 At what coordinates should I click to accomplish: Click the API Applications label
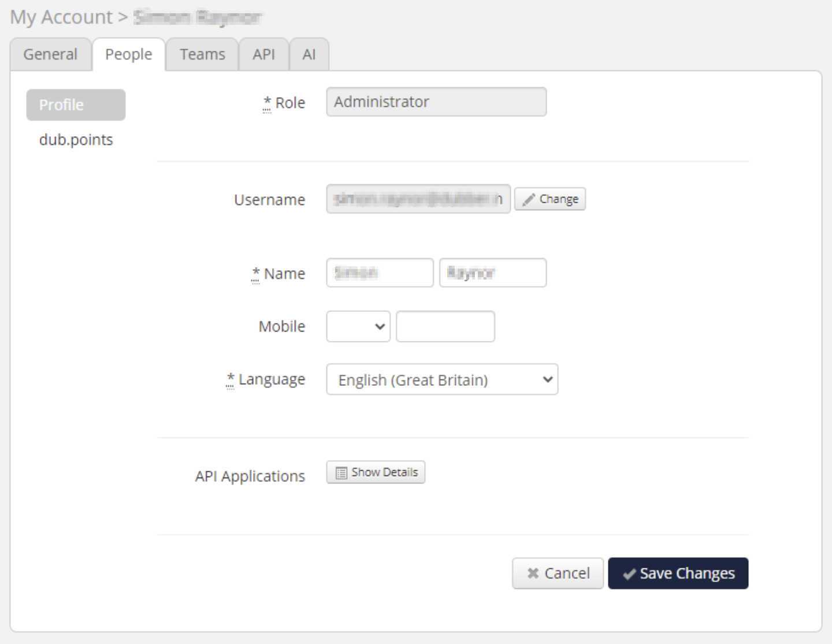(250, 476)
